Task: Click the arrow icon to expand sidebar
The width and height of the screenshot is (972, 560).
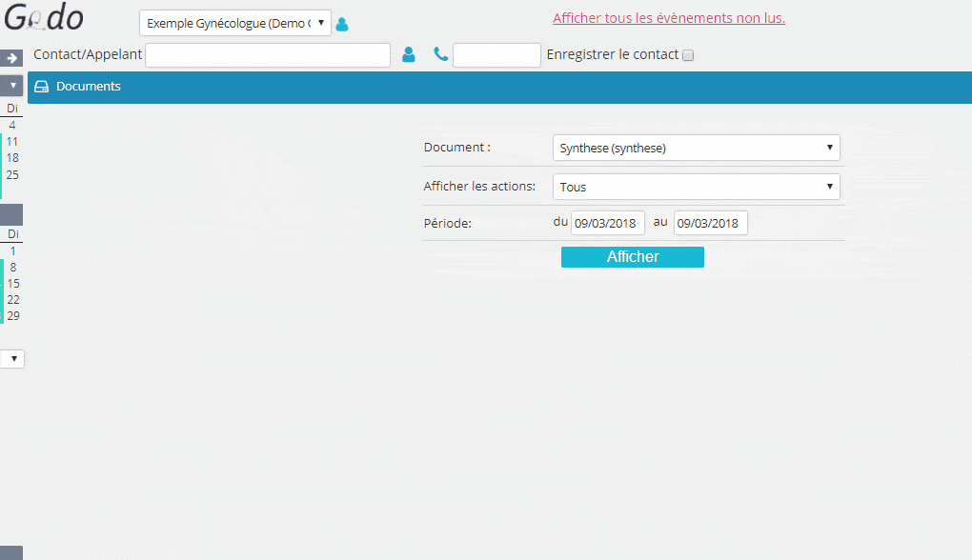Action: coord(11,57)
